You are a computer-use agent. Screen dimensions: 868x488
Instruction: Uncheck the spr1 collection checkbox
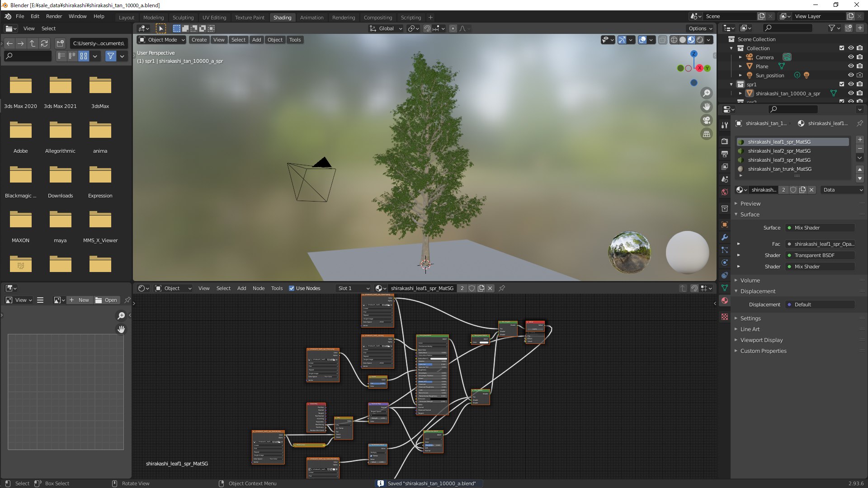[841, 84]
